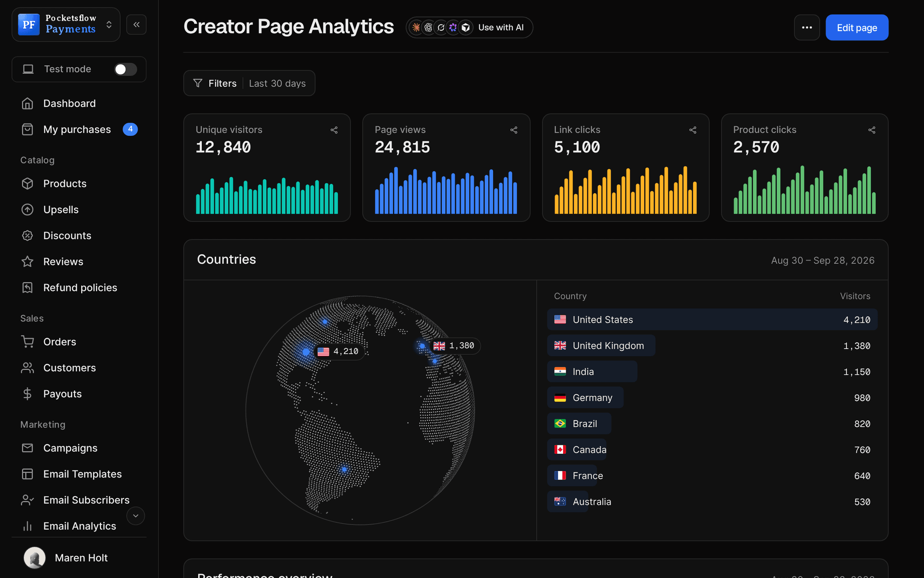Select Canada country row
The width and height of the screenshot is (924, 578).
tap(712, 450)
